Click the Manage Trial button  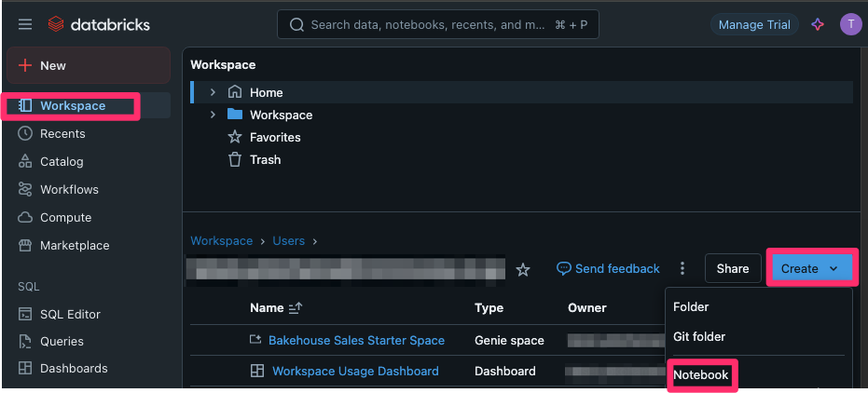click(x=754, y=25)
